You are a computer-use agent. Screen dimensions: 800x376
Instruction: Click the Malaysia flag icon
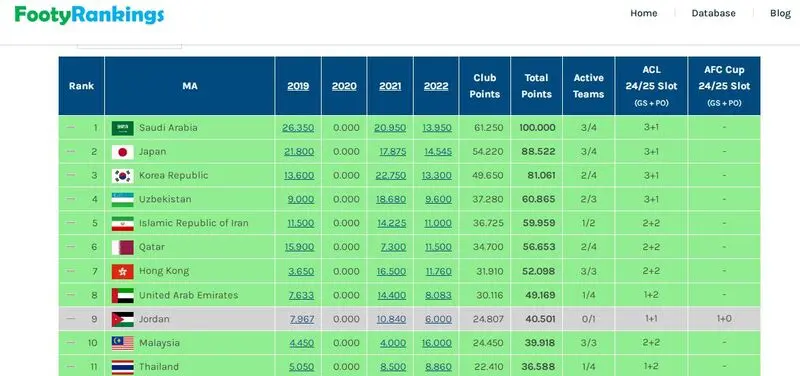pyautogui.click(x=122, y=343)
